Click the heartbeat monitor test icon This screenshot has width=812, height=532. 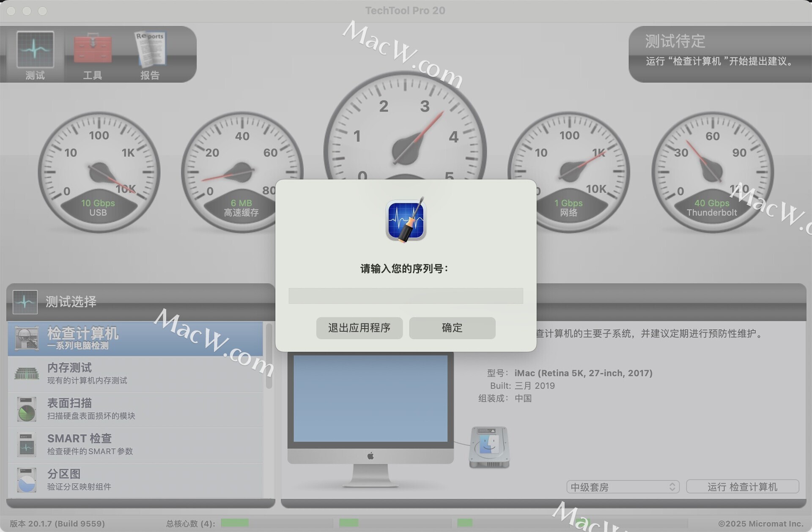[35, 49]
